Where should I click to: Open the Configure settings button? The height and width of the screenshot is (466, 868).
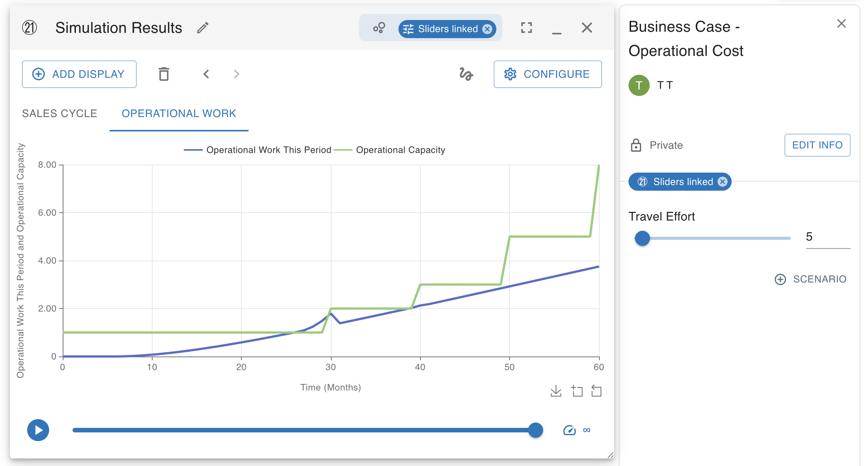[547, 74]
